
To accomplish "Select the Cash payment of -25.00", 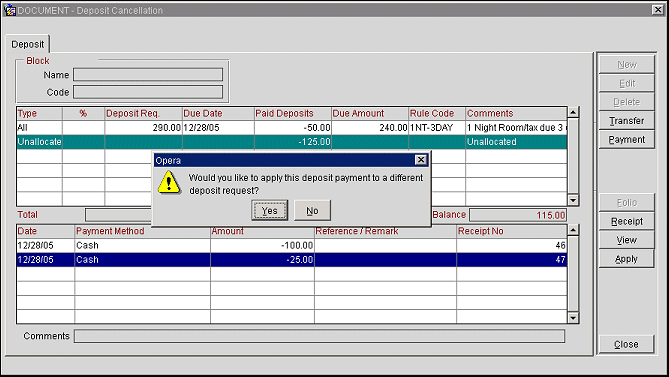I will click(x=292, y=259).
